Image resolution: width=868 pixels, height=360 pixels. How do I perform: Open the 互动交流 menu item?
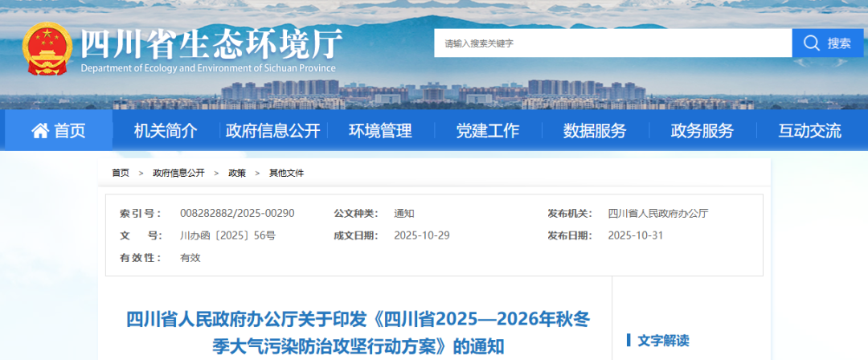point(810,131)
